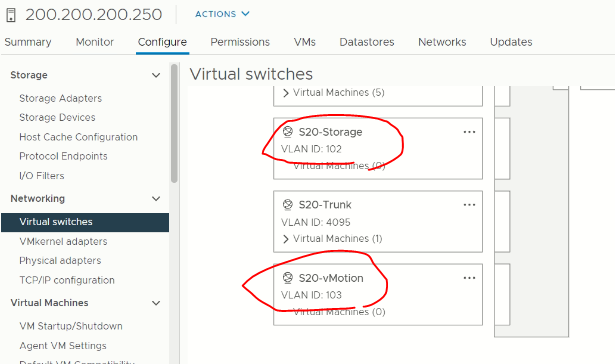Screen dimensions: 615x364
Task: Click the S20-Storage port group name
Action: click(x=330, y=132)
